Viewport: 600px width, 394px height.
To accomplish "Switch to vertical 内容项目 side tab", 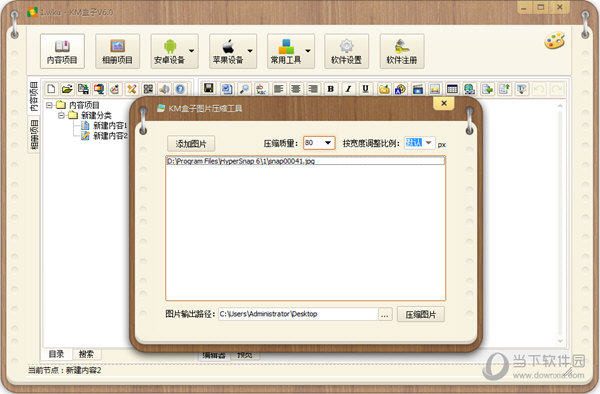I will point(34,97).
